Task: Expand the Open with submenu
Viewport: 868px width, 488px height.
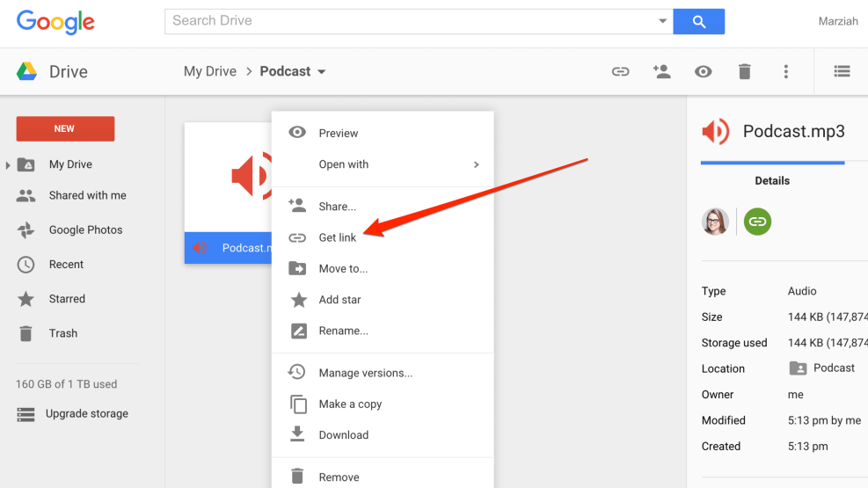Action: (x=476, y=164)
